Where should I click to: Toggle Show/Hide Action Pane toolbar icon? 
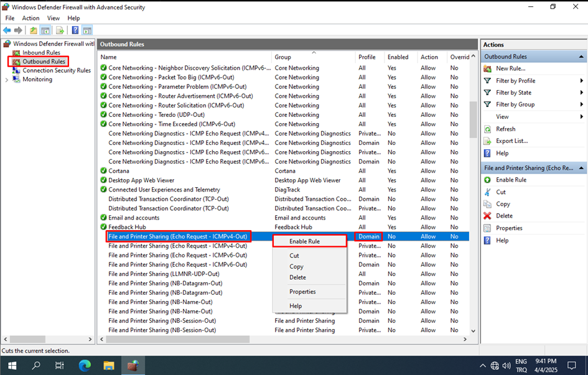[87, 30]
